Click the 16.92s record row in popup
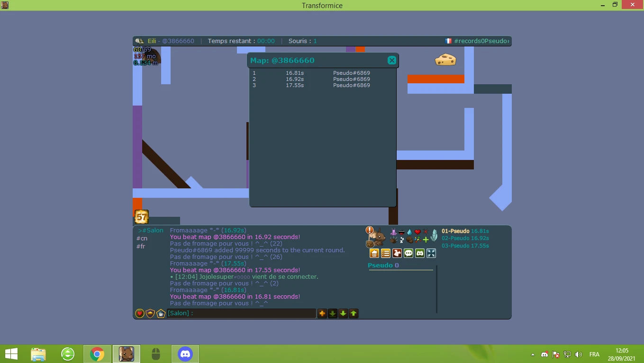The height and width of the screenshot is (363, 644). coord(311,79)
